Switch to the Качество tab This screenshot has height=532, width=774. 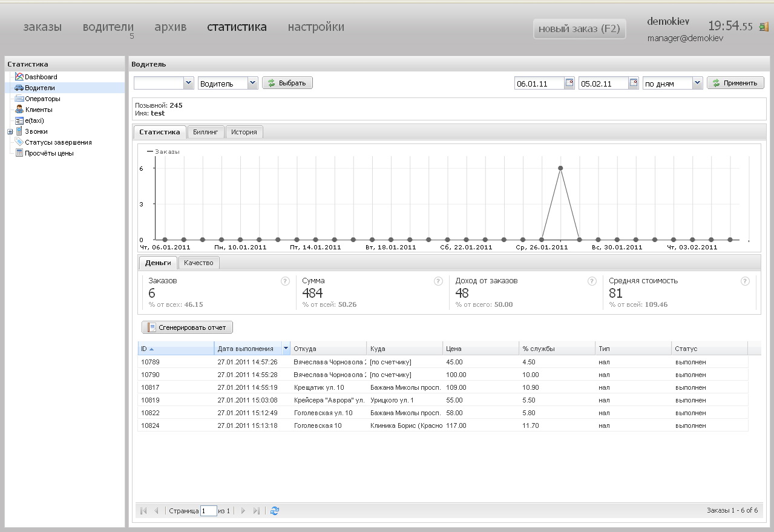tap(199, 263)
